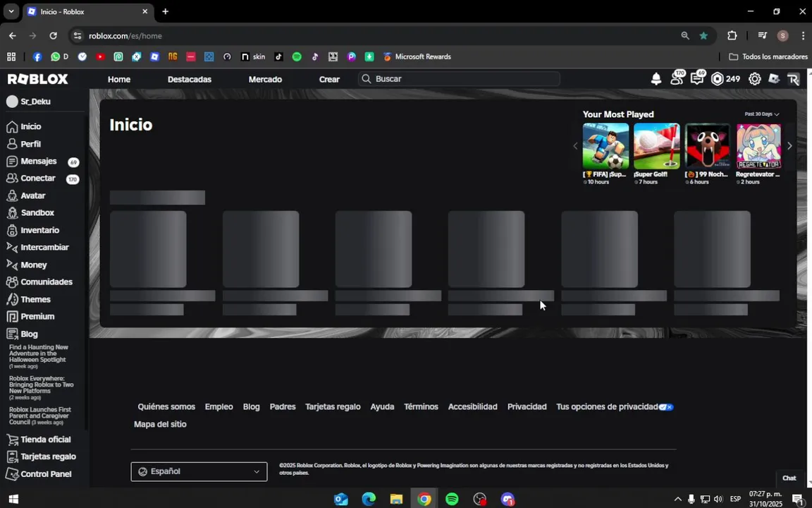This screenshot has height=508, width=812.
Task: Open a new browser tab
Action: pos(165,11)
